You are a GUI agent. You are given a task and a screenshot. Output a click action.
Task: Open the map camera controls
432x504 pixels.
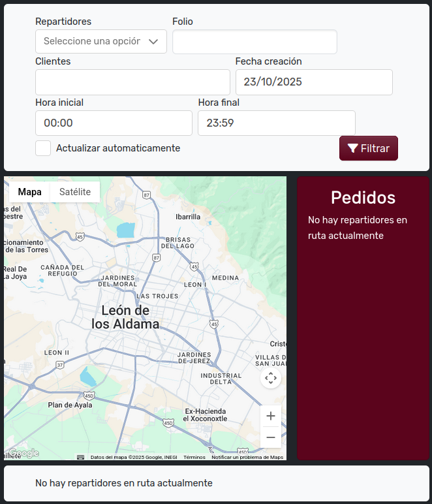point(271,378)
